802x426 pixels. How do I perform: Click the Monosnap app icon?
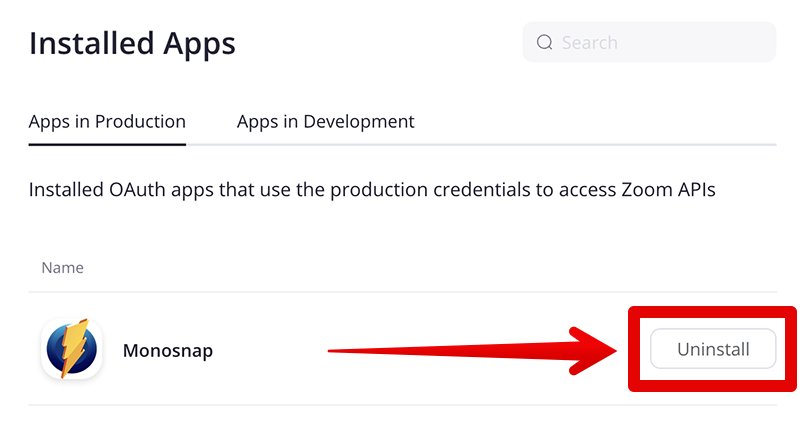71,349
